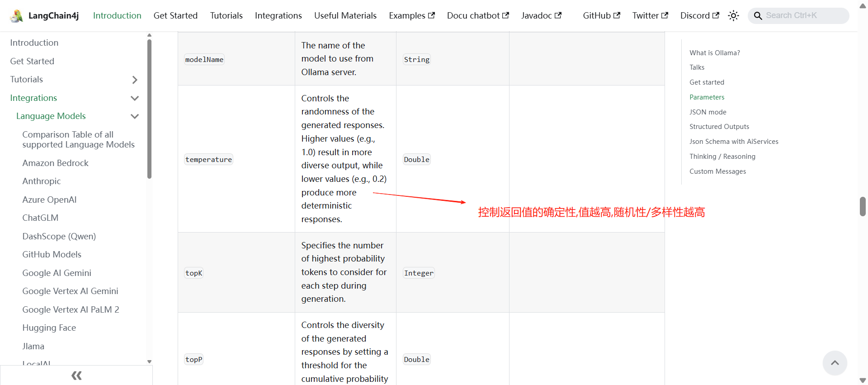The height and width of the screenshot is (385, 868).
Task: Open Azure OpenAI sidebar page
Action: tap(49, 200)
